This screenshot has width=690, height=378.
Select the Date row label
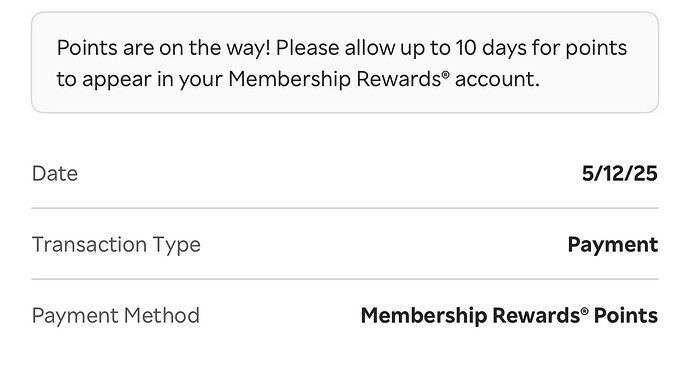(55, 173)
